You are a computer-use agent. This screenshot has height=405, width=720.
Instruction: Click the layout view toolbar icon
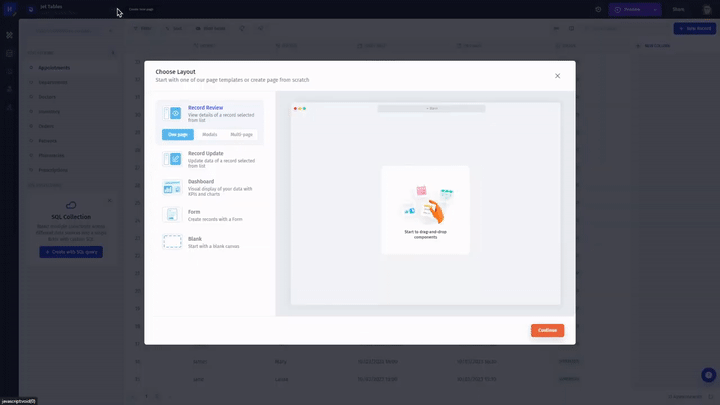pos(571,28)
